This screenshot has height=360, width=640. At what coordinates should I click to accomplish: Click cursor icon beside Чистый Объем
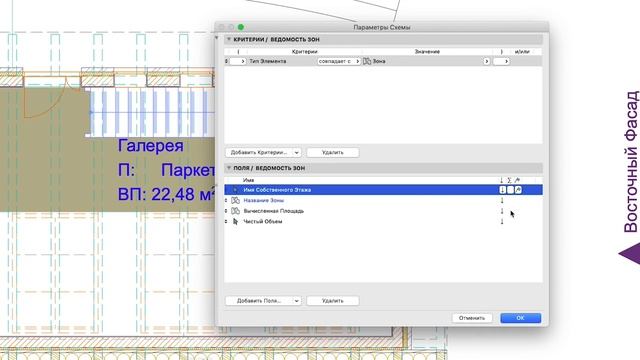pyautogui.click(x=235, y=222)
